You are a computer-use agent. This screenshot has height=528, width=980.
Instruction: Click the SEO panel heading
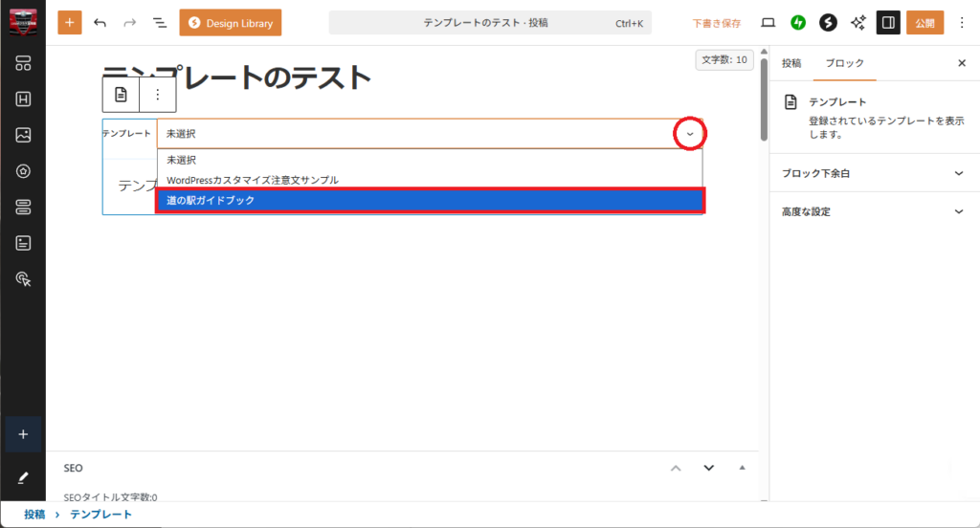(x=73, y=468)
